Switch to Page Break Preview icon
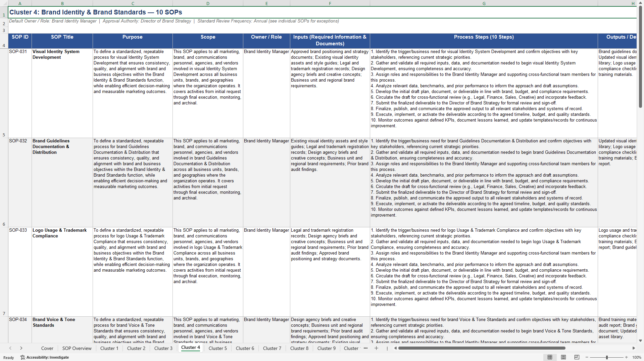The image size is (644, 361). pyautogui.click(x=577, y=357)
